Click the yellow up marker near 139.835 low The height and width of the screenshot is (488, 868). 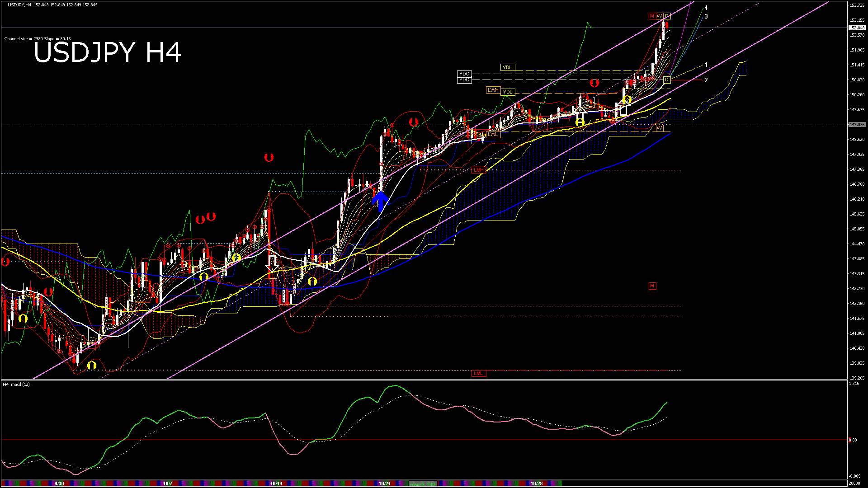pos(92,365)
